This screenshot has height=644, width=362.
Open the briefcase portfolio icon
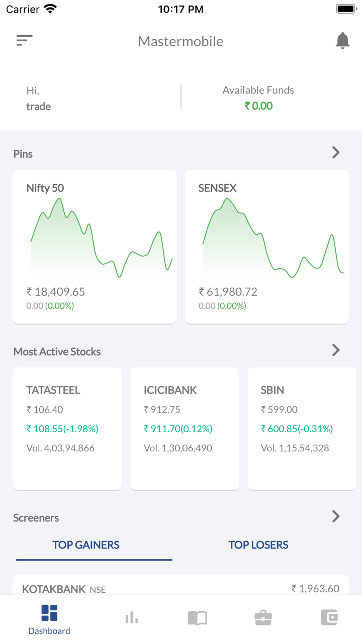263,617
